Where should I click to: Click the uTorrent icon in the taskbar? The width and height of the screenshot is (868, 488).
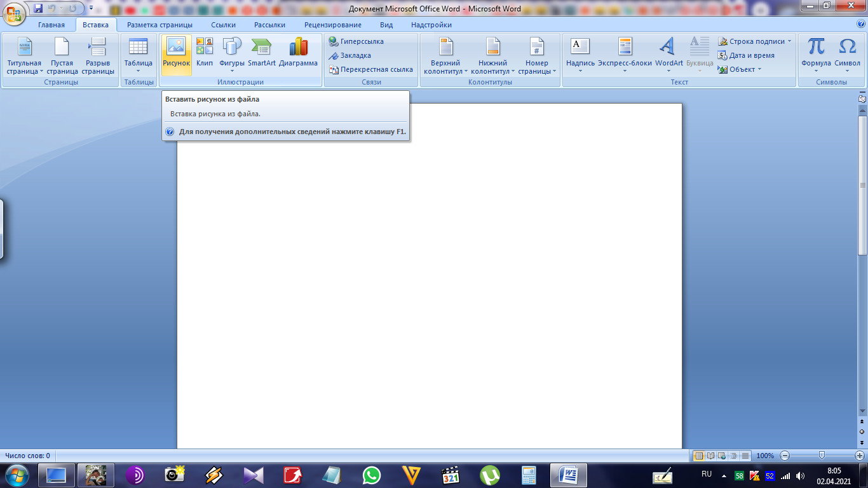(489, 475)
